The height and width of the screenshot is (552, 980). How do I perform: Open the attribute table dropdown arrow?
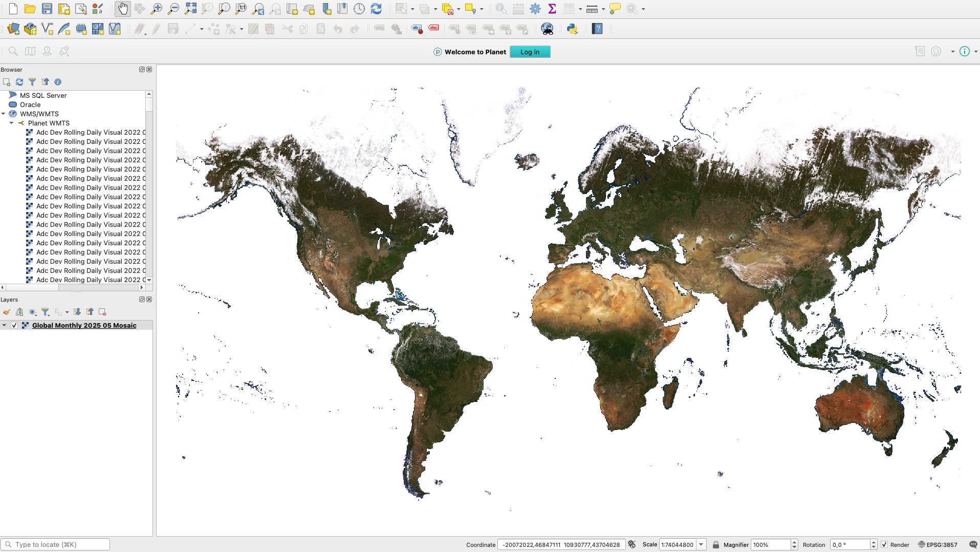point(580,9)
